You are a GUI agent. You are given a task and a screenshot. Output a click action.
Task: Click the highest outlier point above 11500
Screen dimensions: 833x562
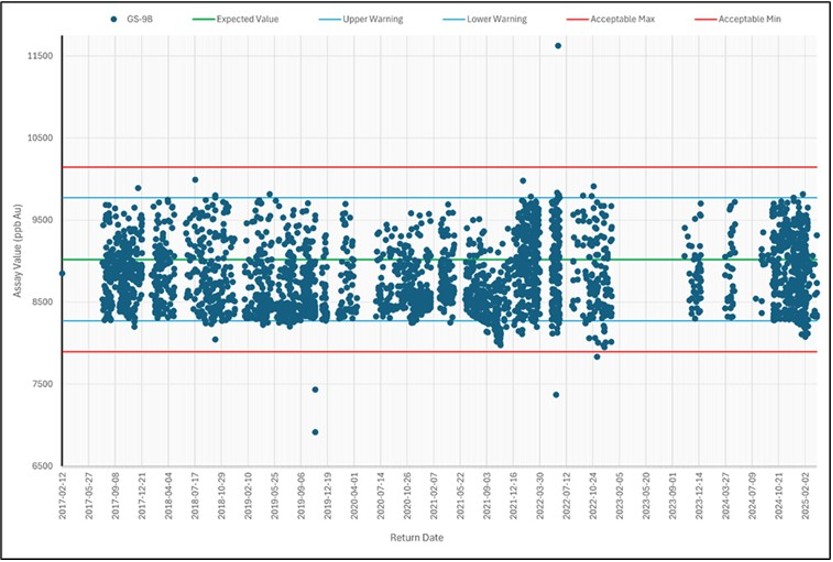point(558,46)
